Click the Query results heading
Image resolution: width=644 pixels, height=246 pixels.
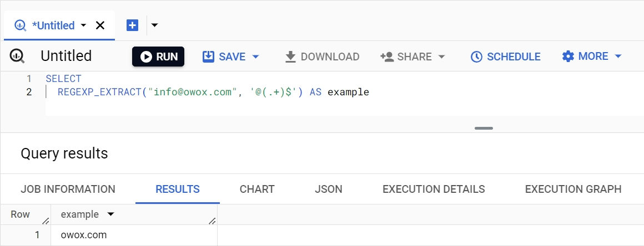click(64, 153)
